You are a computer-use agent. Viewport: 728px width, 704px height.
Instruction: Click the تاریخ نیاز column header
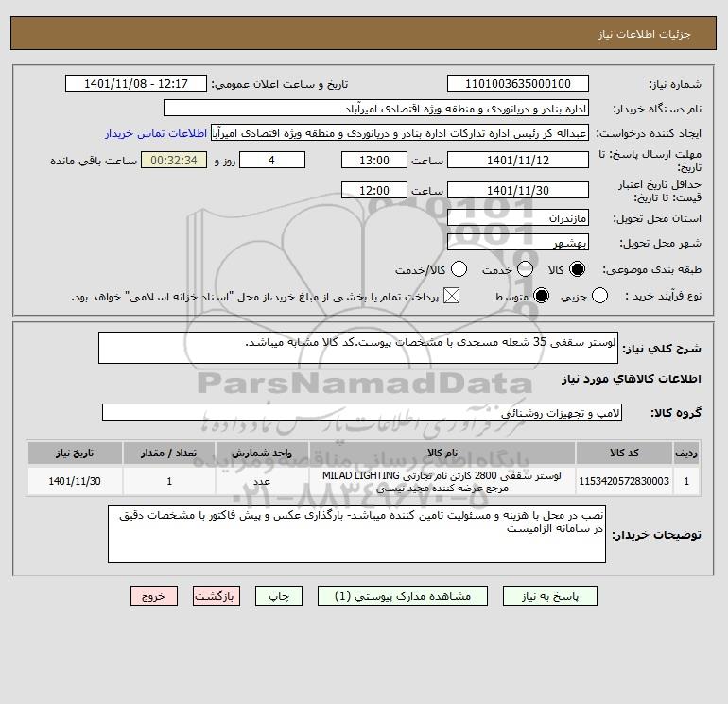pyautogui.click(x=75, y=453)
